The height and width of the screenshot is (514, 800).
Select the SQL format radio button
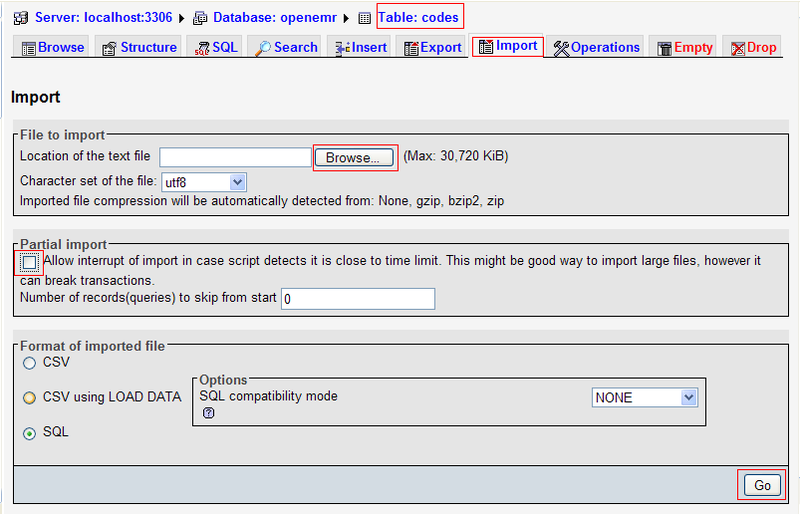point(29,432)
